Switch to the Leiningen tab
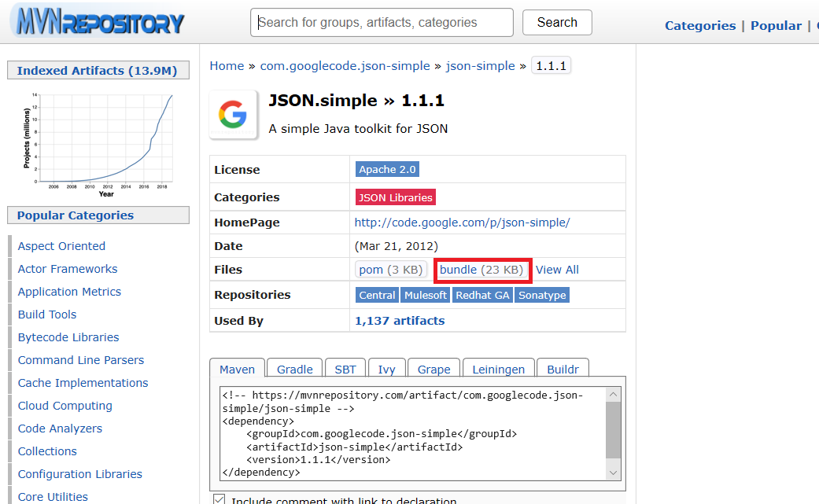 point(498,368)
